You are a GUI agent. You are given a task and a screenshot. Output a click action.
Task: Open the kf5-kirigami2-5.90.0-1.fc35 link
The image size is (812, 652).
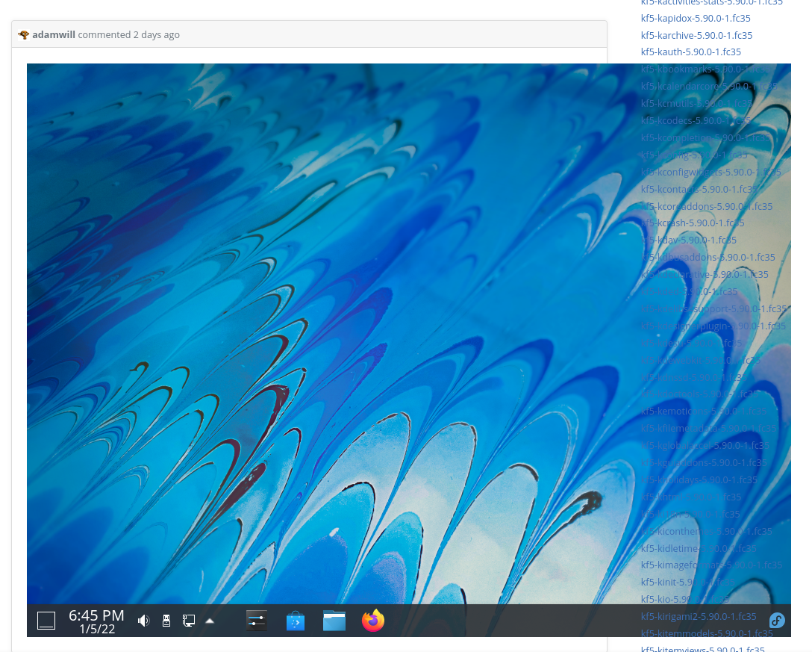click(x=698, y=616)
